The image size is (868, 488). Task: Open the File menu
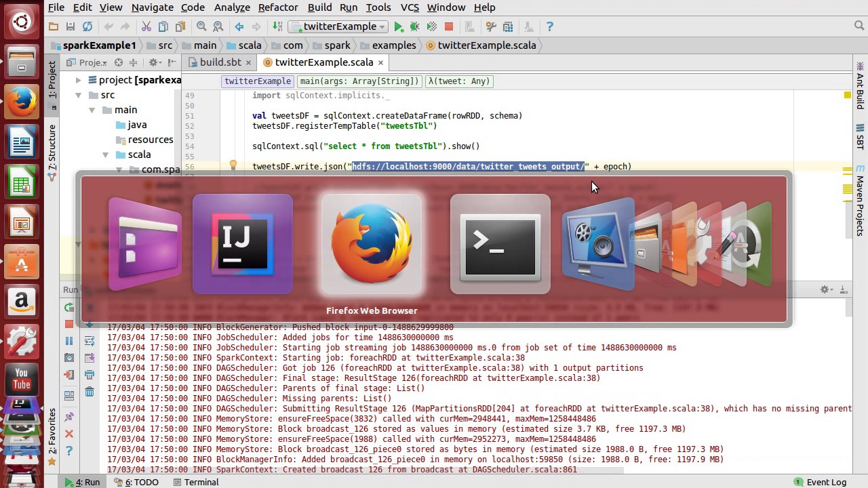pos(56,7)
